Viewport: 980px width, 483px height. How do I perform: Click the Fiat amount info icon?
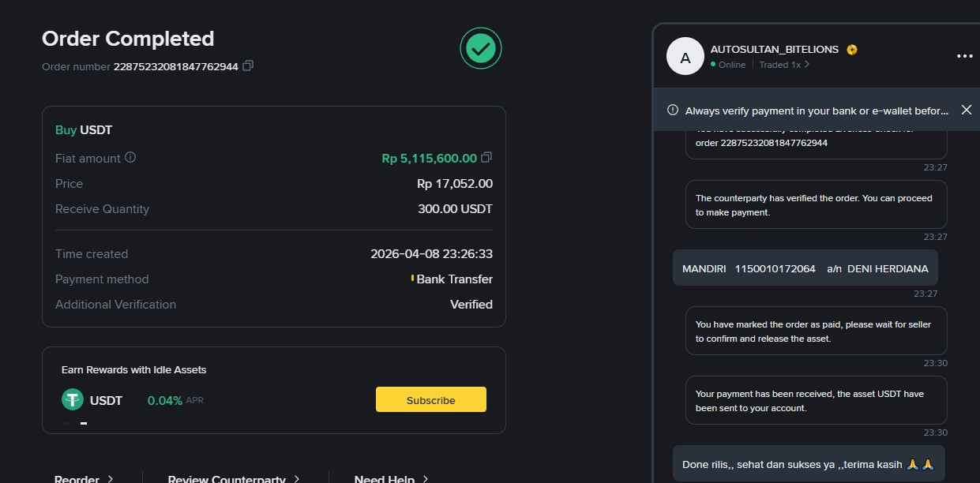click(x=130, y=157)
